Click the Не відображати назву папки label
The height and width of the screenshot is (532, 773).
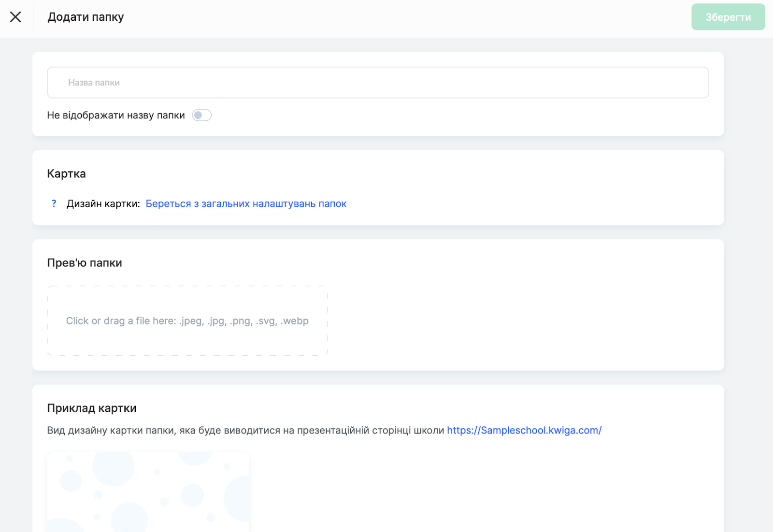(x=115, y=115)
